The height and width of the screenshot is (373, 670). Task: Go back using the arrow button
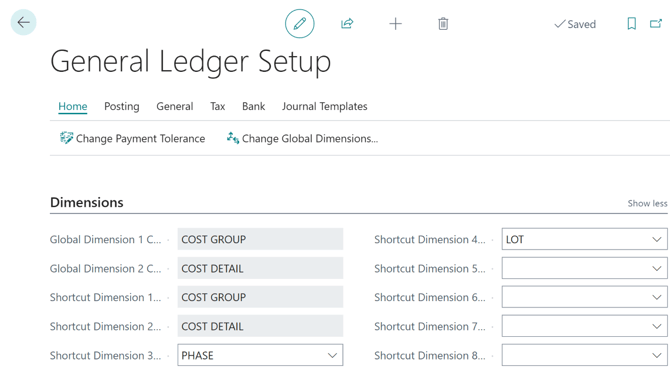click(x=24, y=22)
